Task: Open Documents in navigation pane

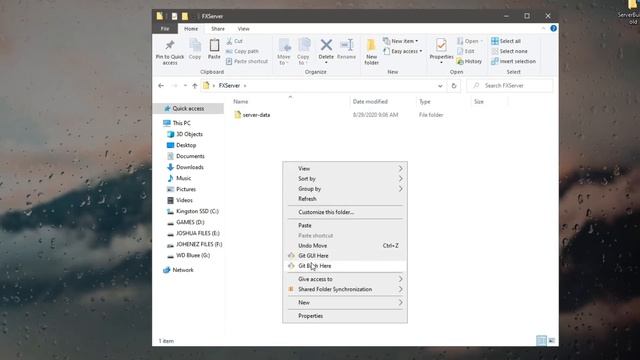Action: [x=190, y=156]
